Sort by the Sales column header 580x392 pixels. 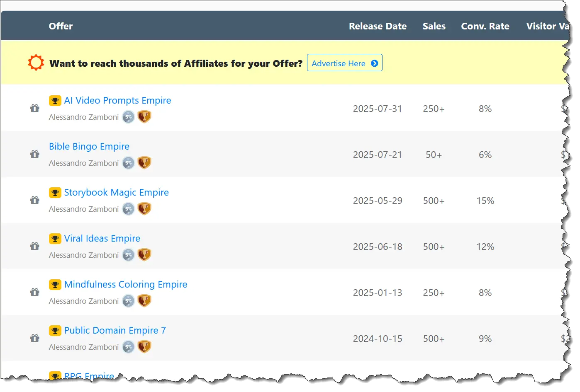click(434, 26)
